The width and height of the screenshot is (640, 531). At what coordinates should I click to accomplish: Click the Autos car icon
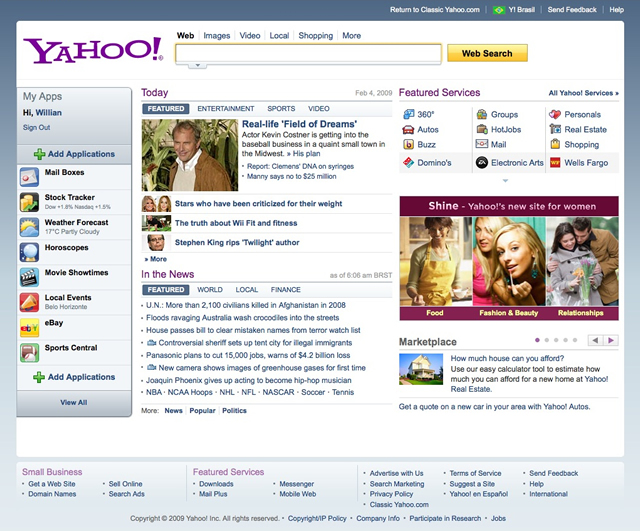point(409,129)
